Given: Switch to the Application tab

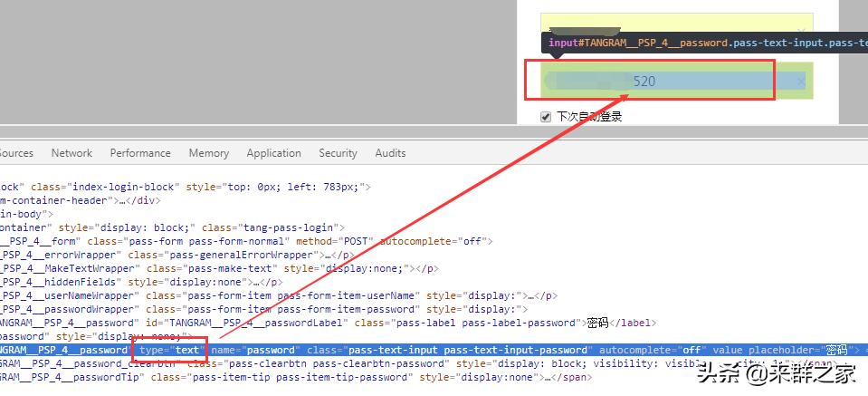Looking at the screenshot, I should click(x=274, y=153).
